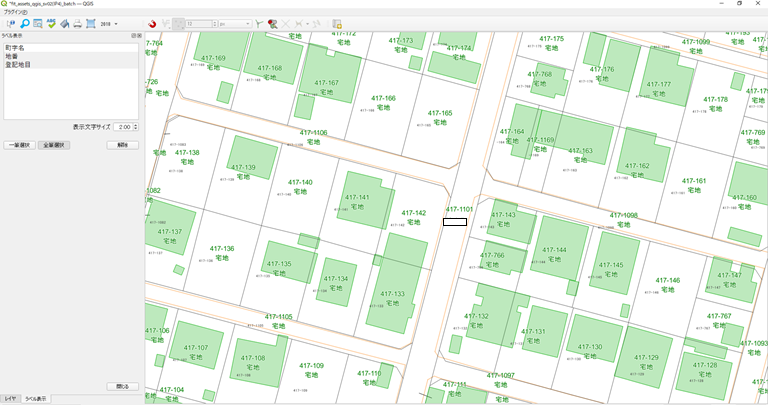Image resolution: width=768 pixels, height=405 pixels.
Task: Click the yellow note icon at toolbar end
Action: tap(337, 23)
